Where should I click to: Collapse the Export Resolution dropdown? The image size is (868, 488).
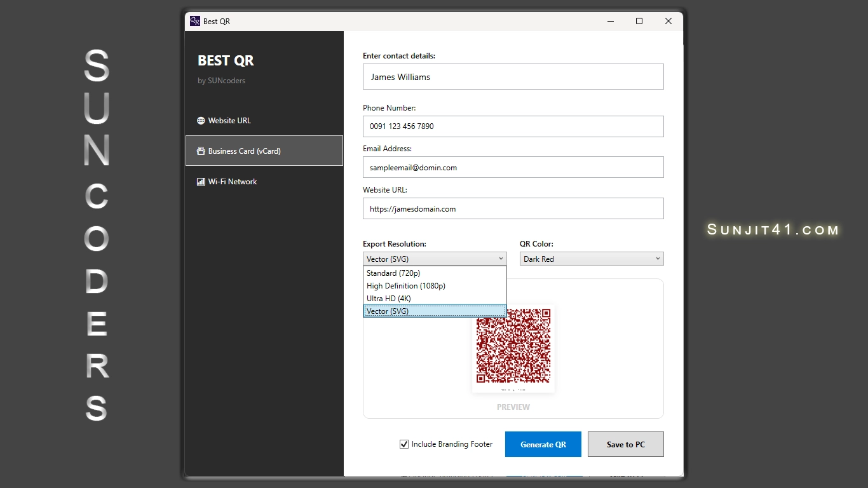pos(435,259)
